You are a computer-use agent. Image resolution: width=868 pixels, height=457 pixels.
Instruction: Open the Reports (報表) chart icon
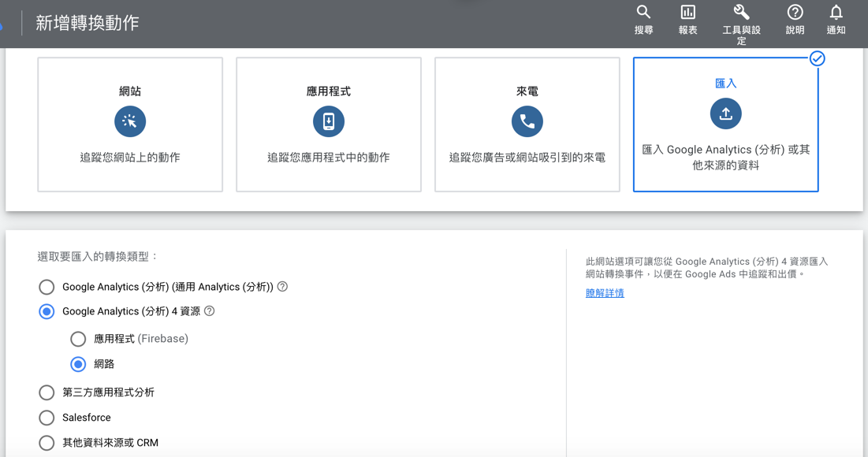(x=687, y=13)
